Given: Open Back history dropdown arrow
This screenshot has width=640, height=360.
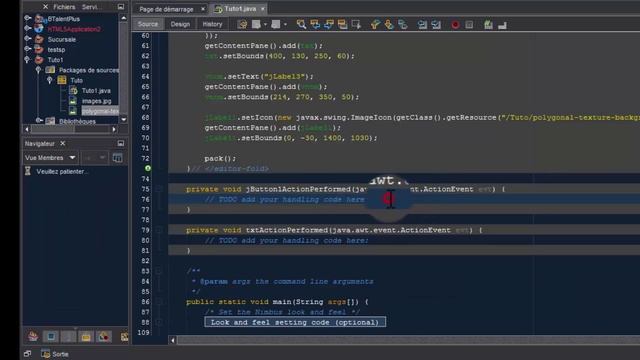Looking at the screenshot, I should point(265,24).
